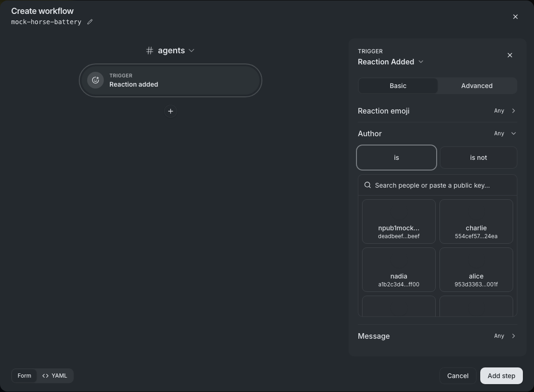Screen dimensions: 534x392
Task: Click the search magnifier icon
Action: click(x=368, y=185)
